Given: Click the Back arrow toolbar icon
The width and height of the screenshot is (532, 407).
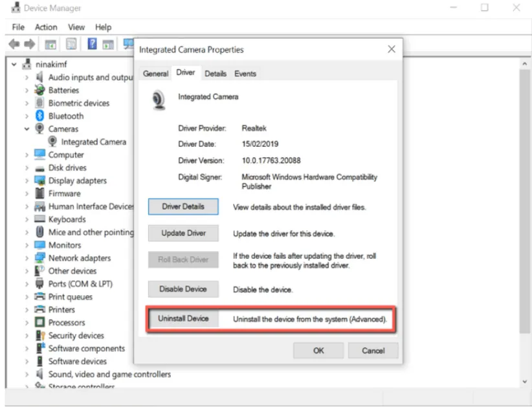Looking at the screenshot, I should [x=14, y=44].
